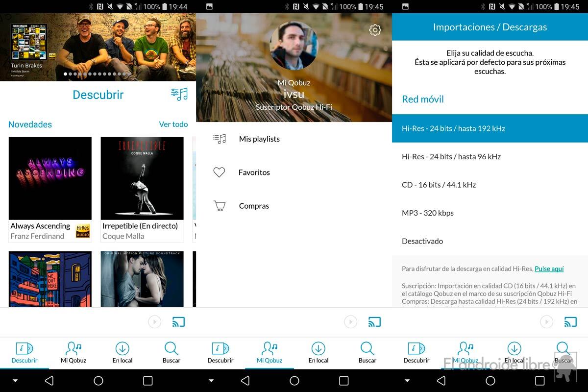Screen dimensions: 588x392
Task: Open Mis playlists from the profile menu
Action: [259, 139]
